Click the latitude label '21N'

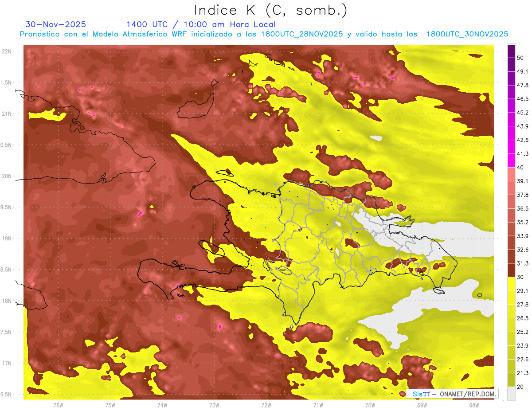(x=6, y=114)
